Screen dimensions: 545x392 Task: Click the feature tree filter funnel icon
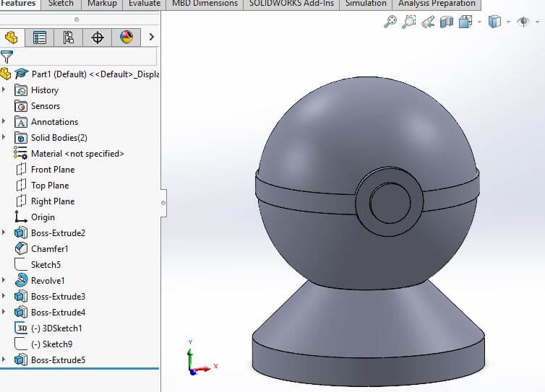7,56
